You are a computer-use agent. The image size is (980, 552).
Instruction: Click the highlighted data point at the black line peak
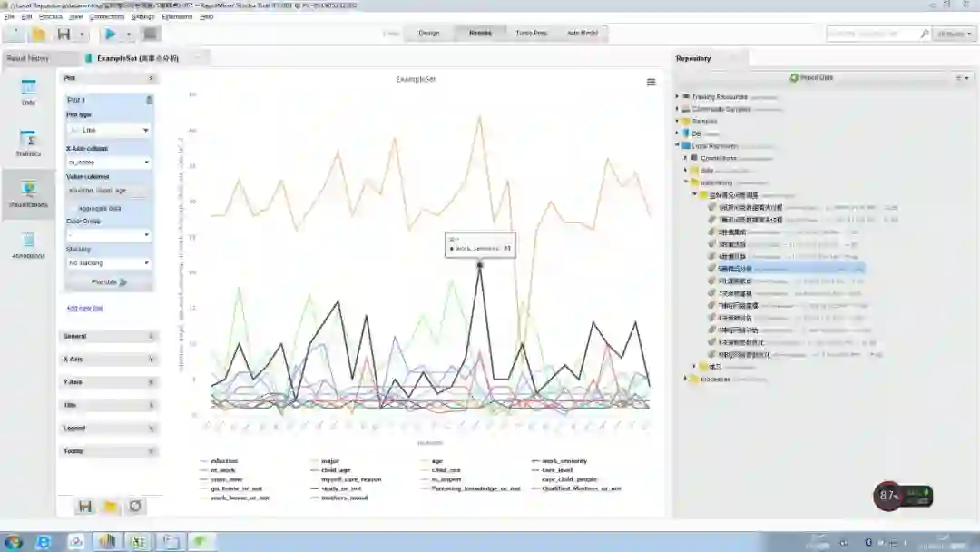pyautogui.click(x=480, y=265)
